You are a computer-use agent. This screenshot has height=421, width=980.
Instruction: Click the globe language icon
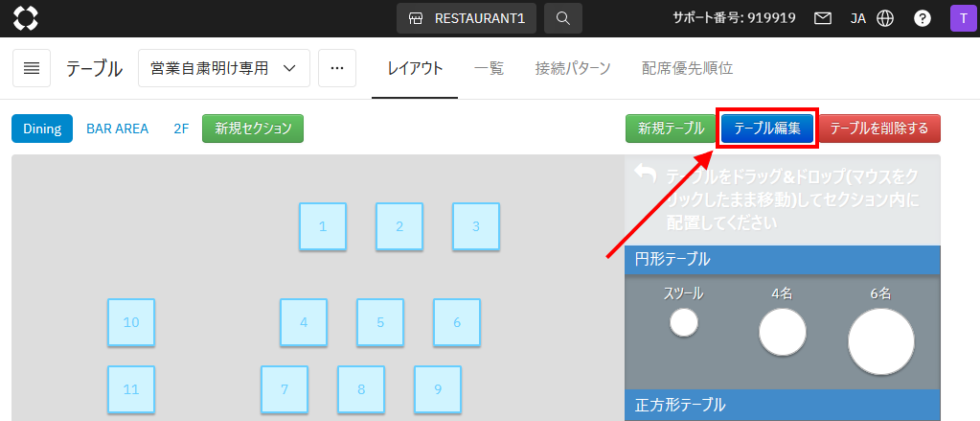tap(884, 18)
